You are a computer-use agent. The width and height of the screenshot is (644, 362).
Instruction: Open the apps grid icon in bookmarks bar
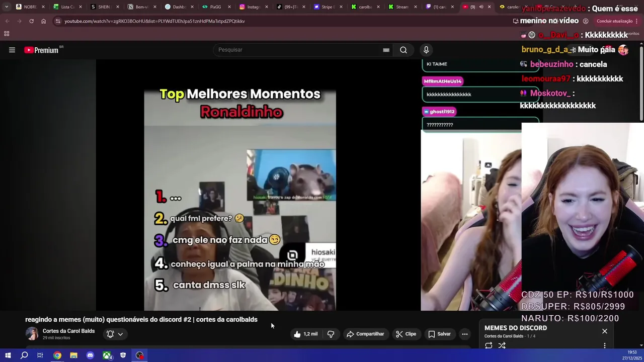click(7, 34)
